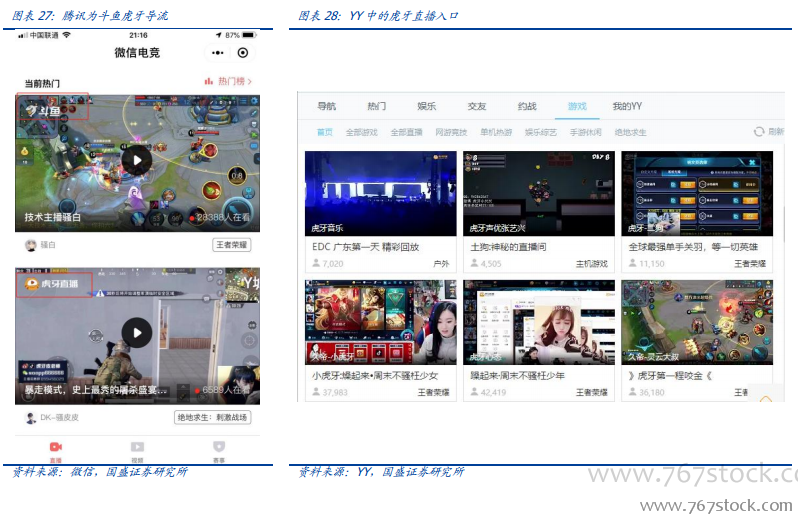Screen dimensions: 798x520
Task: Click the viewer count 42,419
Action: click(493, 392)
